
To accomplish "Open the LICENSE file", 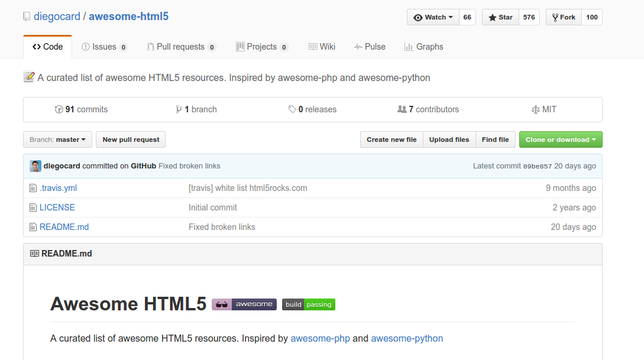I will pyautogui.click(x=57, y=207).
